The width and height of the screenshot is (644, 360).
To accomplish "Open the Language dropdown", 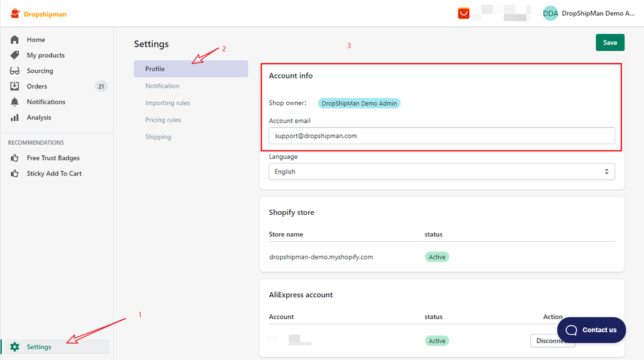I will [441, 172].
